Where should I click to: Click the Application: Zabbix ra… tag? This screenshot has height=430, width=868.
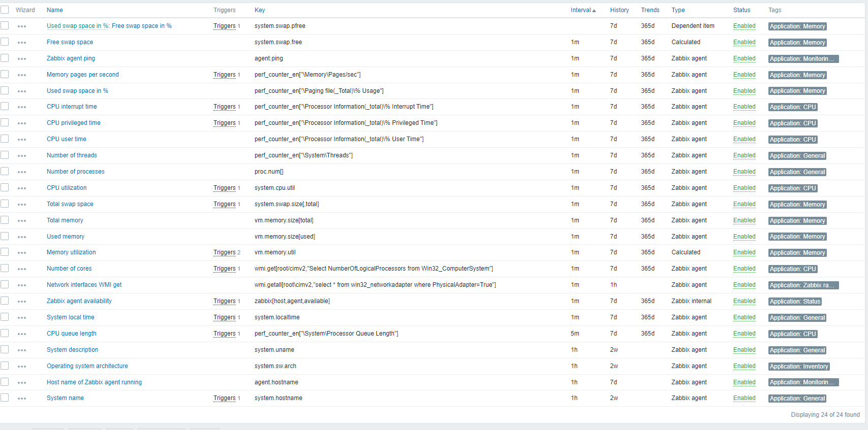803,285
